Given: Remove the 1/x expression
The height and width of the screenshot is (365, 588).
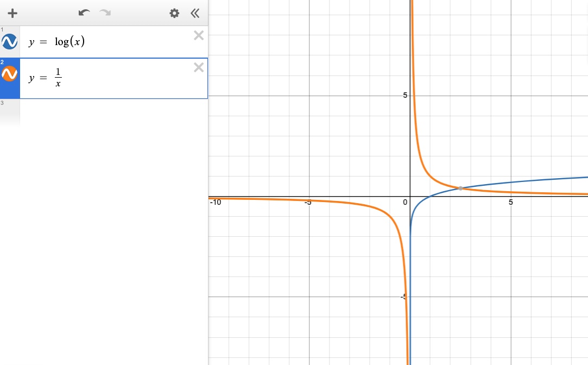Looking at the screenshot, I should click(x=199, y=67).
